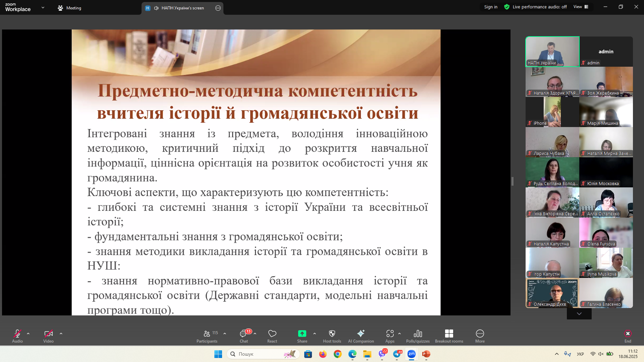The image size is (644, 362).
Task: Select НАПН України video thumbnail
Action: (552, 52)
